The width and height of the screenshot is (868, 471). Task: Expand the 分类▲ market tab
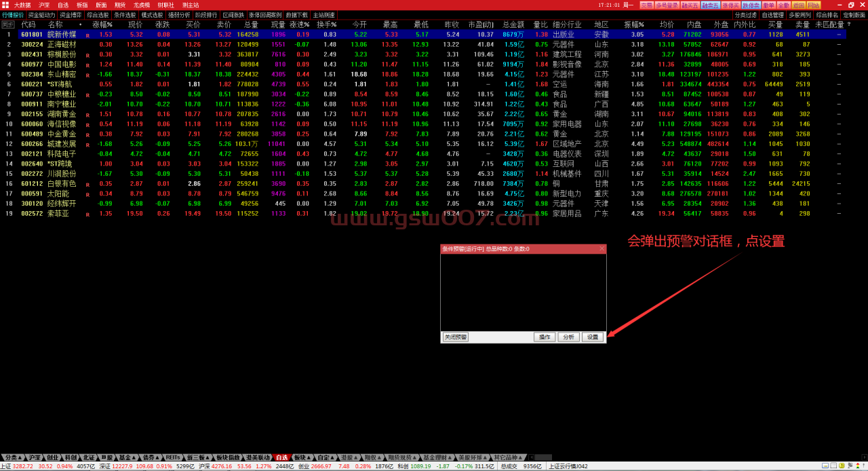click(x=13, y=457)
